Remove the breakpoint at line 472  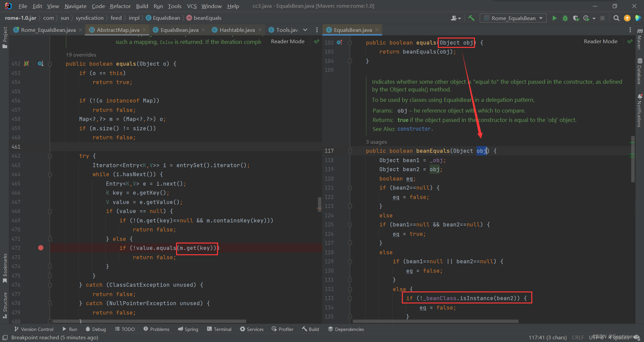click(x=41, y=248)
